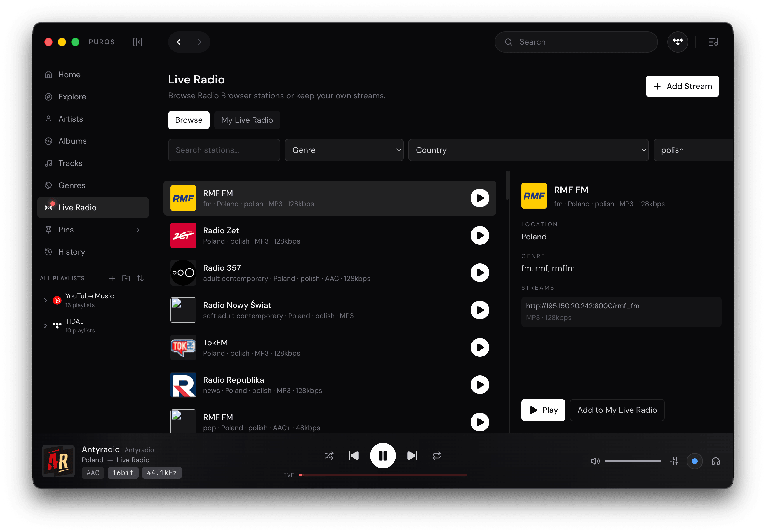Create a new playlist with plus icon
Image resolution: width=766 pixels, height=532 pixels.
[112, 278]
